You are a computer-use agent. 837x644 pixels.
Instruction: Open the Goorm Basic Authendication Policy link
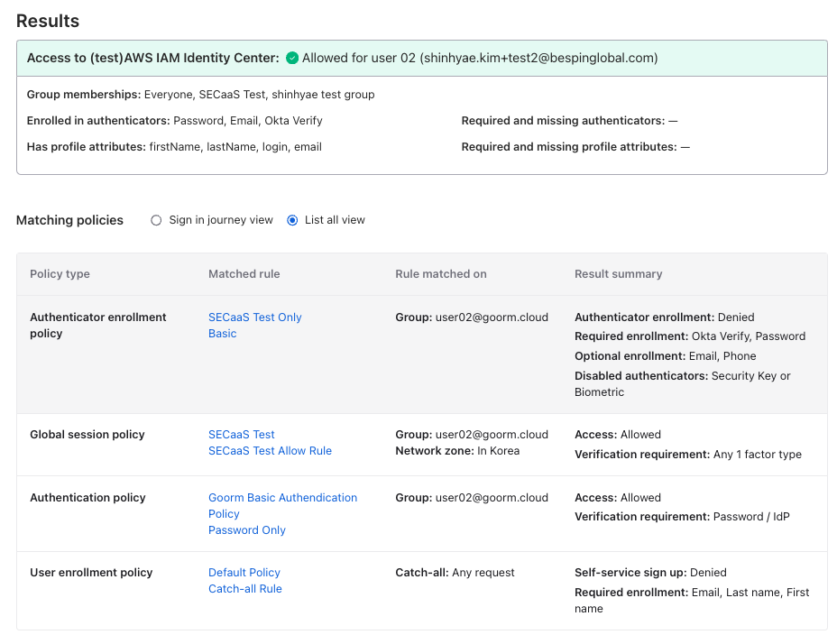[282, 505]
